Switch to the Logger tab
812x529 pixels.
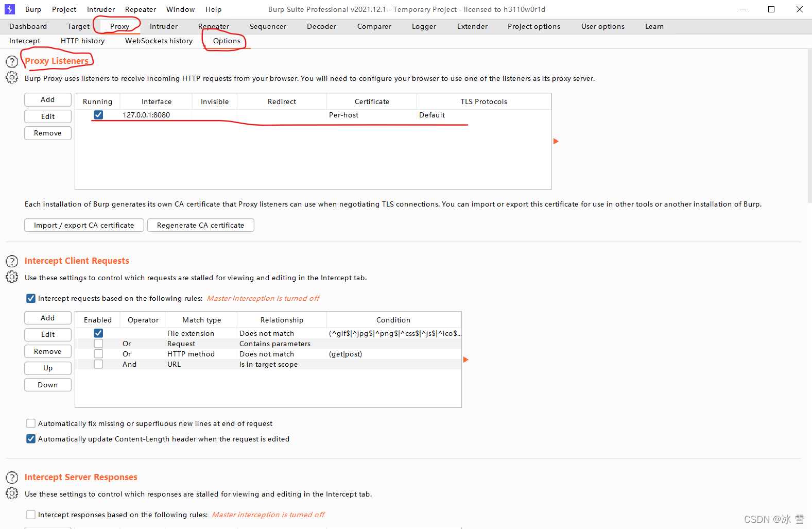click(424, 26)
